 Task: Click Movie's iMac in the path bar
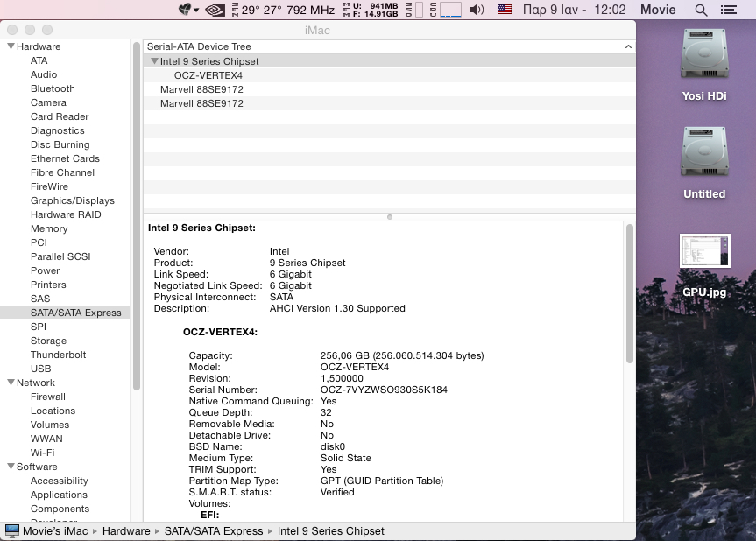point(55,530)
